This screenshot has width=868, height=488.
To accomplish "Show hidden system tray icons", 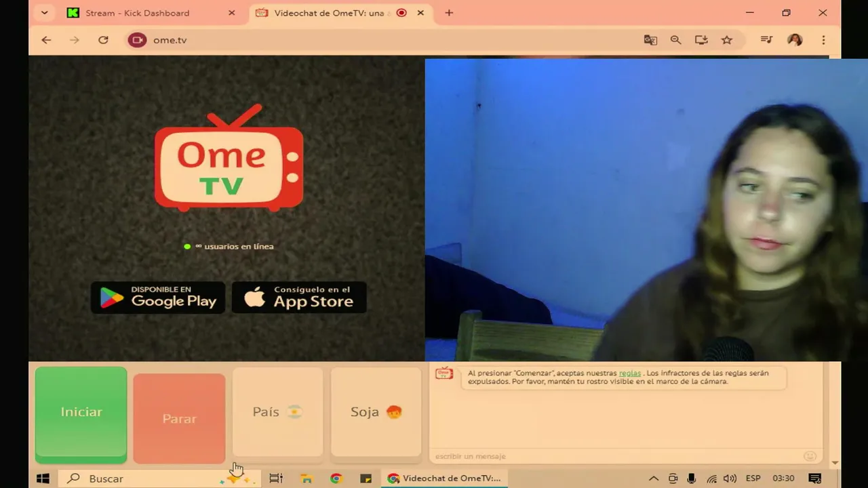I will tap(654, 479).
